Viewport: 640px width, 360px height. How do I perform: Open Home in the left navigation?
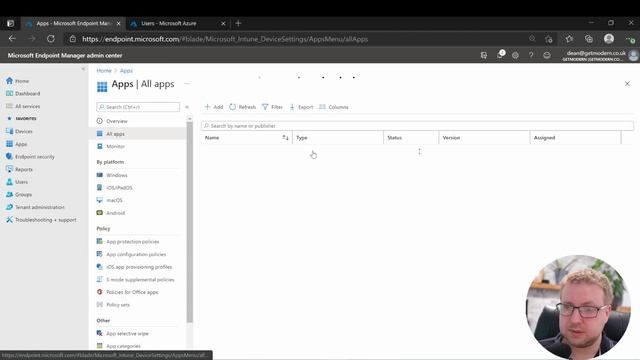coord(18,81)
